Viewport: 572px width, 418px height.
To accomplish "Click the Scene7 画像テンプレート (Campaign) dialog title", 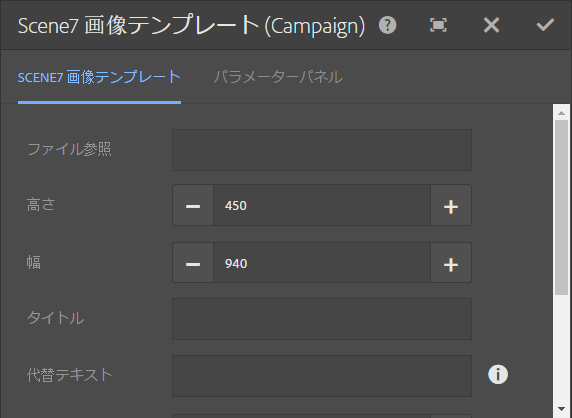I will [192, 26].
